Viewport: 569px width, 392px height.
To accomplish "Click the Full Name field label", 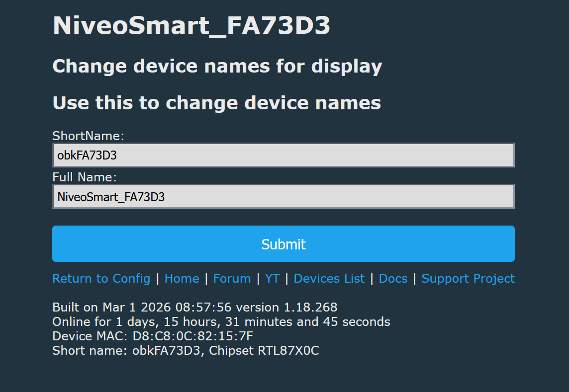I will 85,177.
